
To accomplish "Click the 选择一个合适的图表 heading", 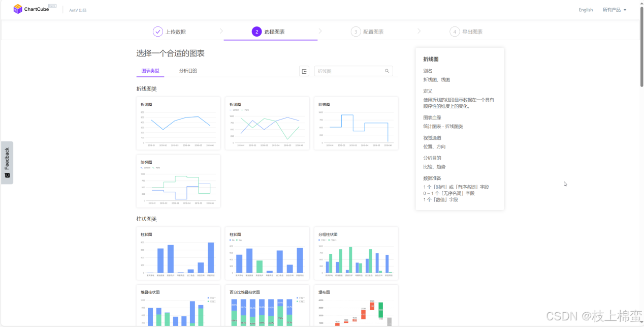I will tap(170, 53).
